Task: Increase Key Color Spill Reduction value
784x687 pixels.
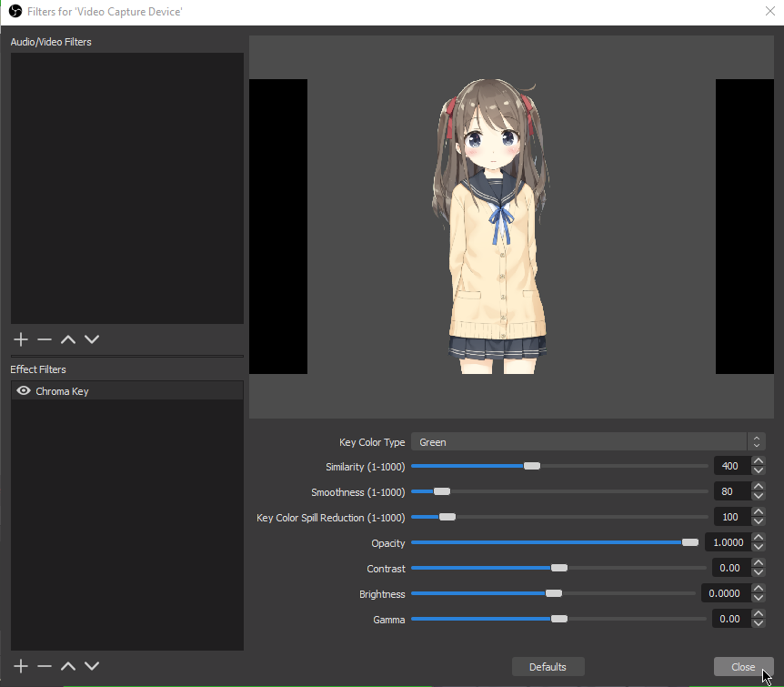Action: tap(758, 512)
